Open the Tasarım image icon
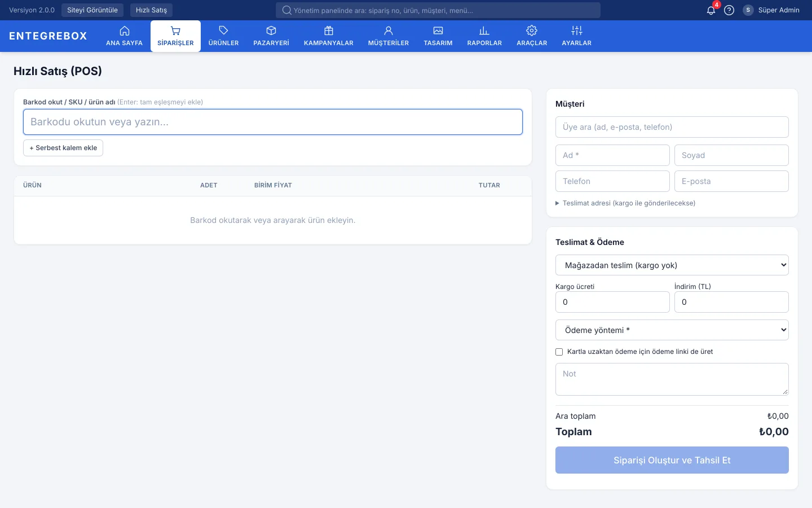 click(x=438, y=31)
